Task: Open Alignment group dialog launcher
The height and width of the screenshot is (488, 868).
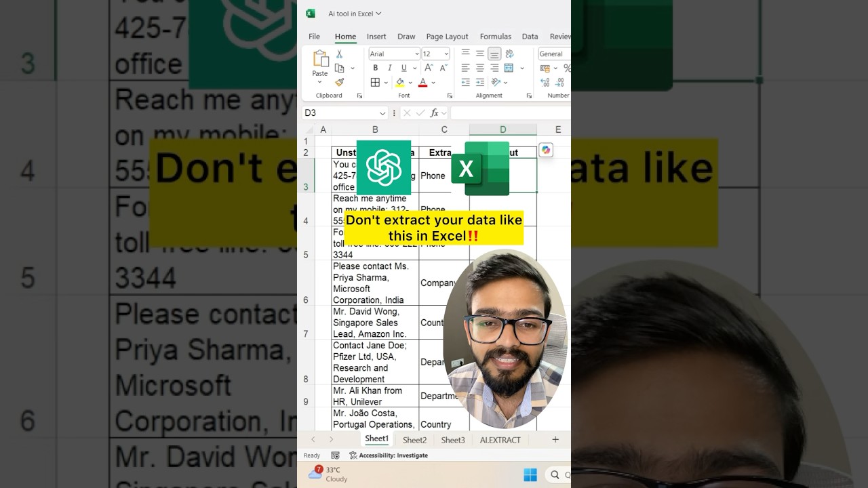Action: pyautogui.click(x=529, y=96)
